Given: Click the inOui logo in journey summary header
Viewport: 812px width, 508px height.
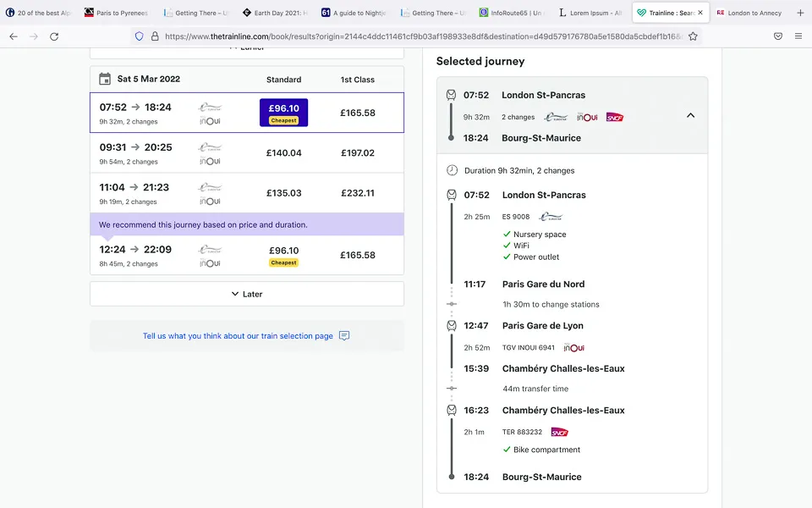Looking at the screenshot, I should pyautogui.click(x=587, y=117).
